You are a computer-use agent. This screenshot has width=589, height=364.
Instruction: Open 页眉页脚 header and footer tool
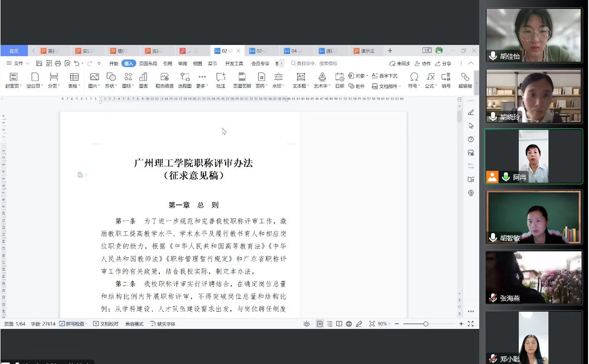tap(242, 77)
